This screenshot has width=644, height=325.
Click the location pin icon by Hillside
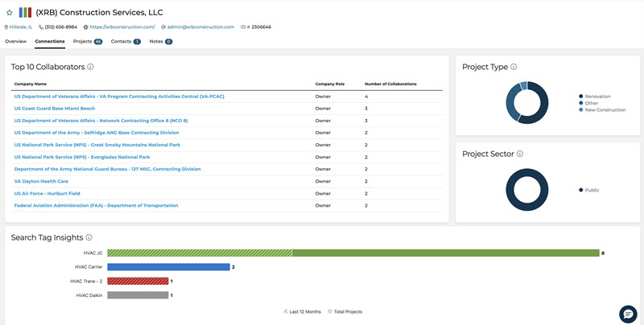pyautogui.click(x=6, y=27)
